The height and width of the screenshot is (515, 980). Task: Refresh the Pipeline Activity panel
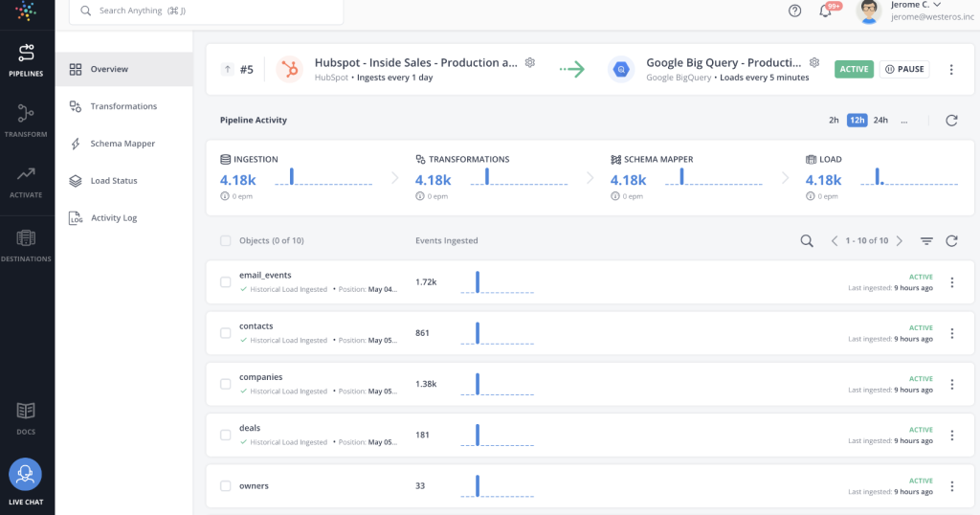point(951,120)
